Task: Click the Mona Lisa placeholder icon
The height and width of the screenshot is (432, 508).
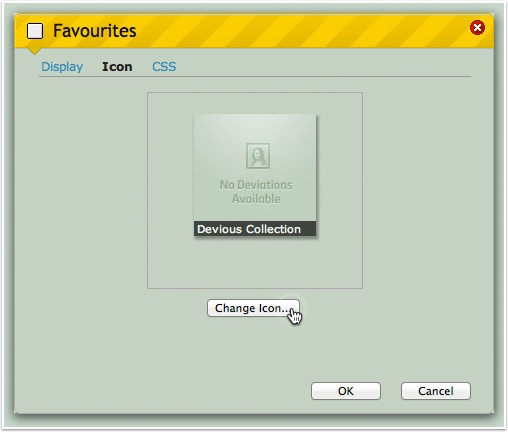Action: pos(258,156)
